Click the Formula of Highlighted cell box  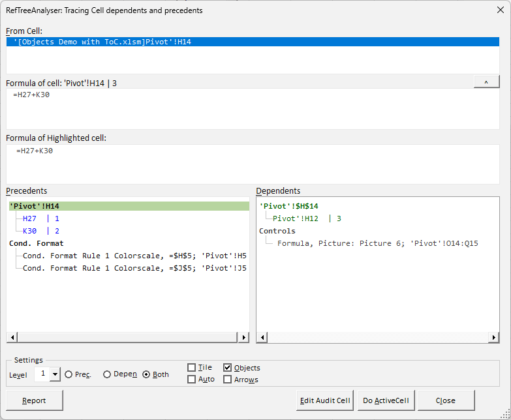pos(253,164)
